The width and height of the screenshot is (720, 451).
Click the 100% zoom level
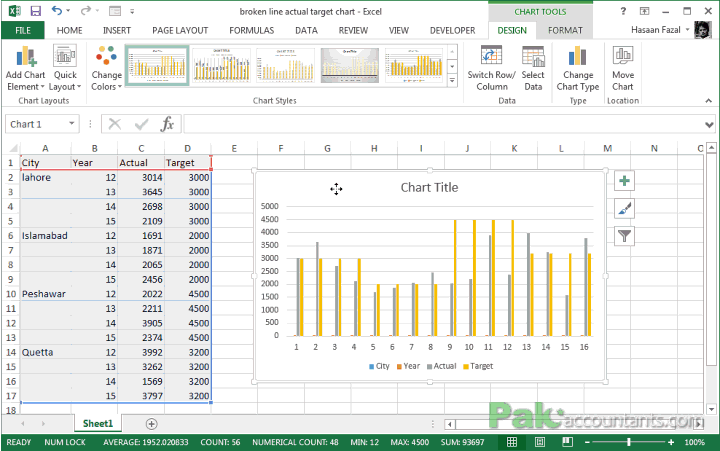point(694,442)
